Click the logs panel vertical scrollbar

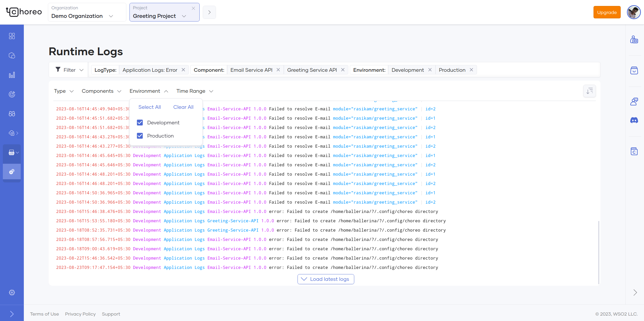click(x=599, y=252)
